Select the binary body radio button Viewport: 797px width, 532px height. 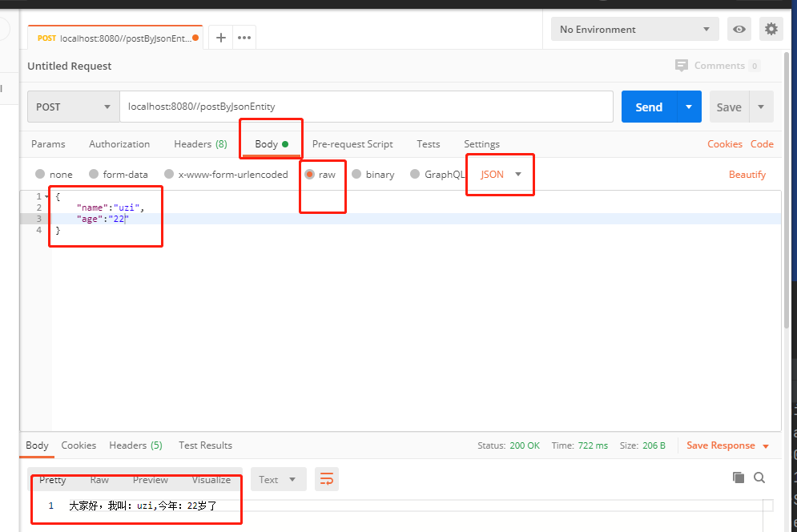coord(356,174)
